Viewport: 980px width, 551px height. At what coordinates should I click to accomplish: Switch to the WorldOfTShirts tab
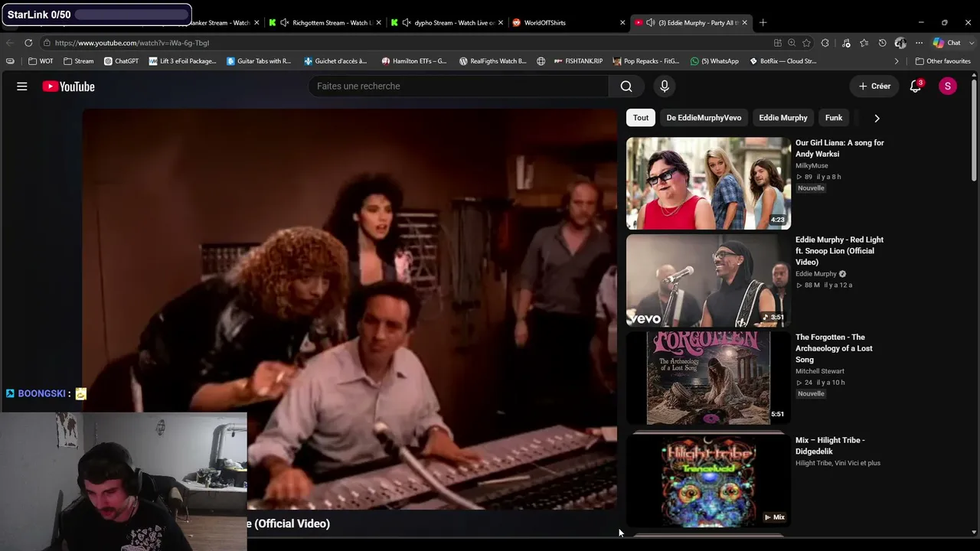[x=568, y=23]
